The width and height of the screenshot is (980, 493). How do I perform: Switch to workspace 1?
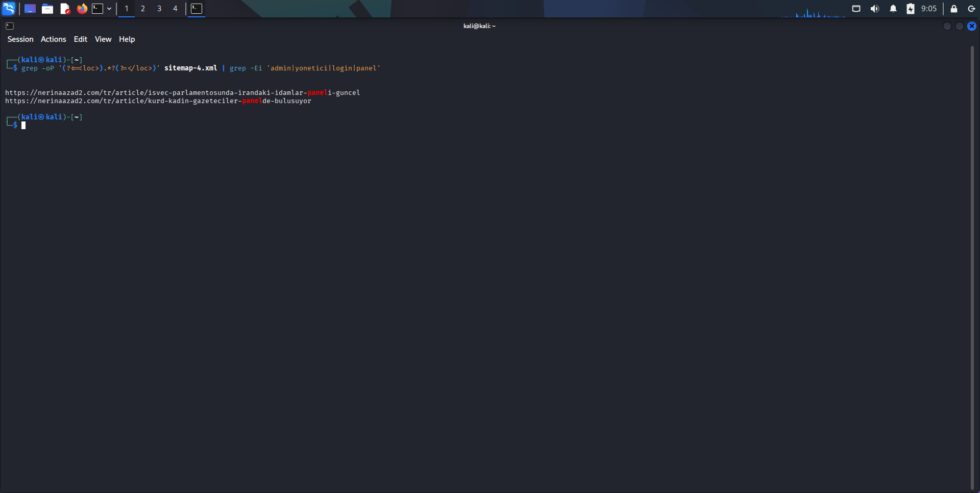coord(127,9)
